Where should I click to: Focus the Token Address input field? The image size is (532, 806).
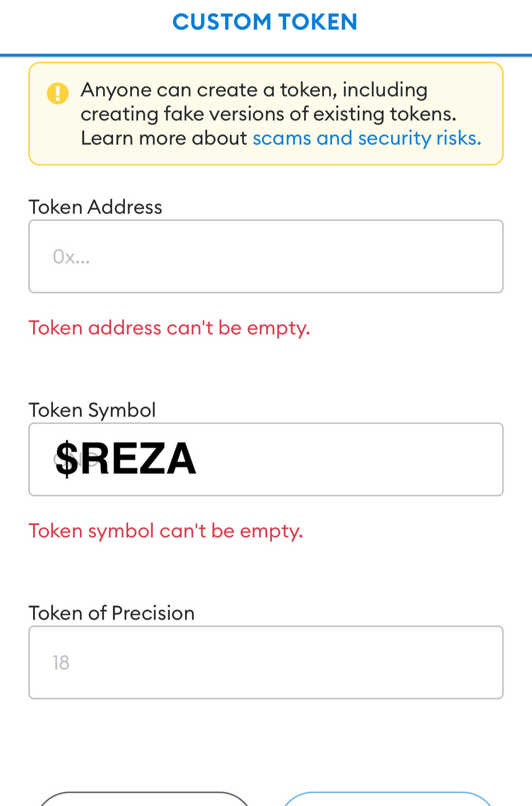[266, 256]
